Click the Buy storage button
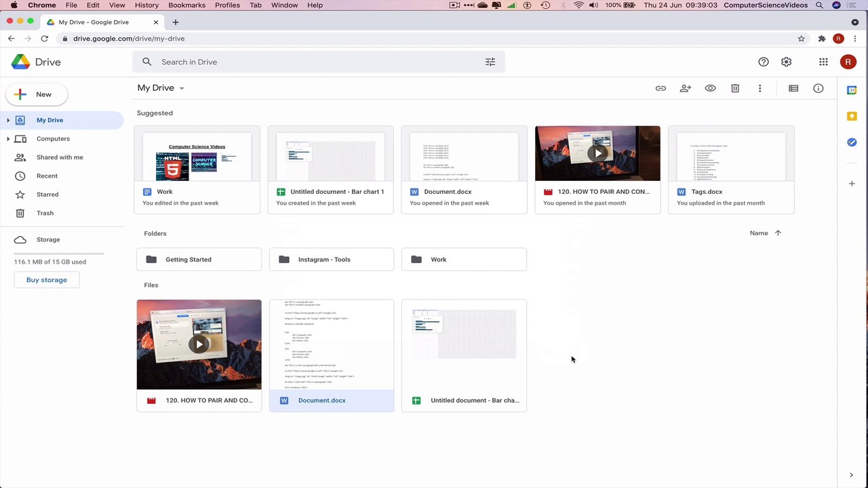Screen dimensions: 868x488 click(x=47, y=280)
